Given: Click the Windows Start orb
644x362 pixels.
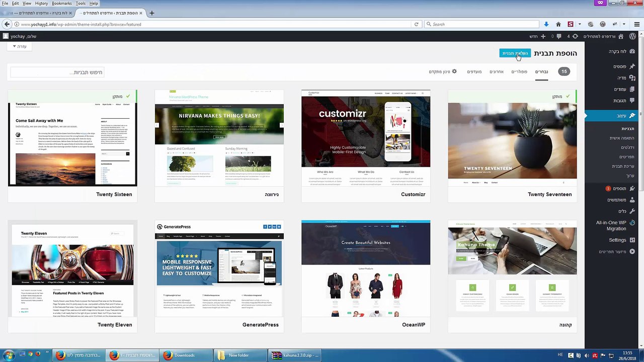Looking at the screenshot, I should [x=9, y=355].
